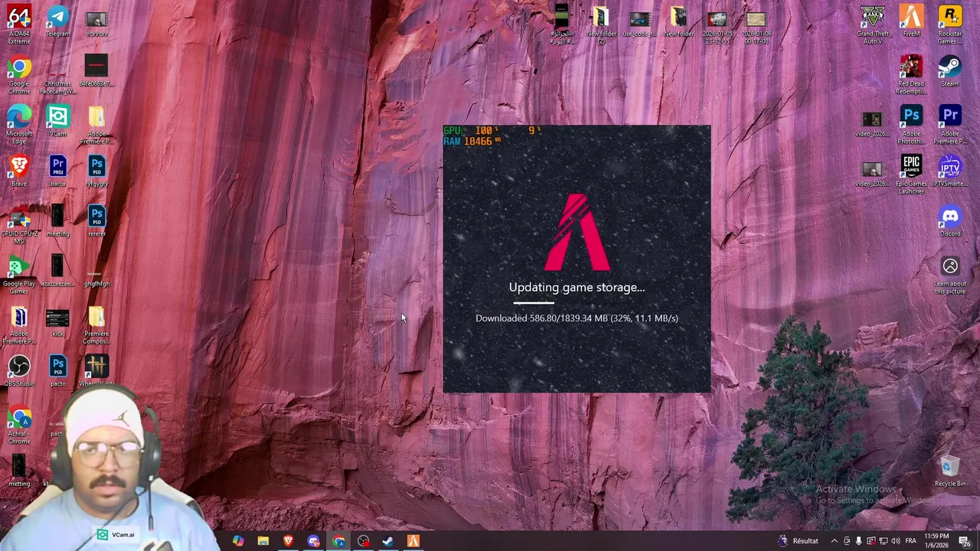
Task: Launch Telegram from the desktop
Action: (x=57, y=21)
